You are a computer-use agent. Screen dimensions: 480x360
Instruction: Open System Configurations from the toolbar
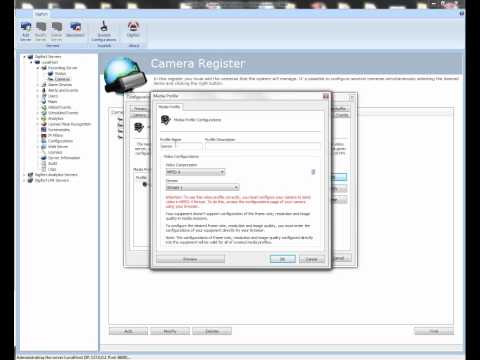104,31
